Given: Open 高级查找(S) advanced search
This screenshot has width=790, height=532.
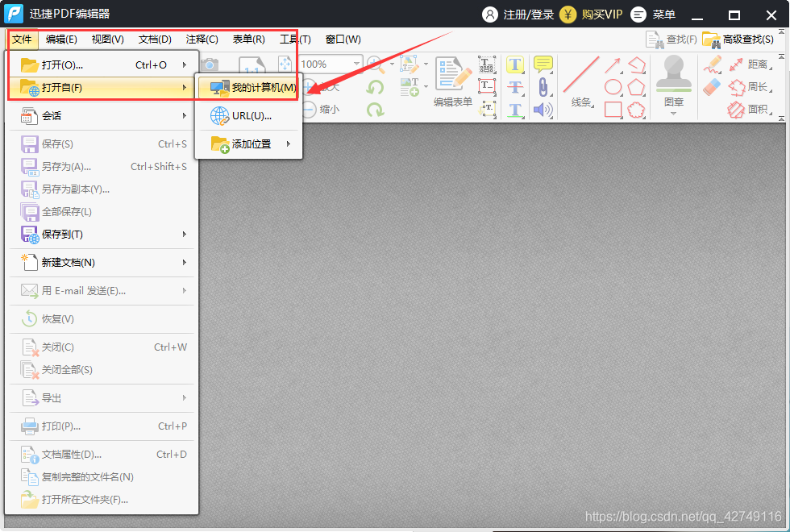Looking at the screenshot, I should tap(738, 39).
